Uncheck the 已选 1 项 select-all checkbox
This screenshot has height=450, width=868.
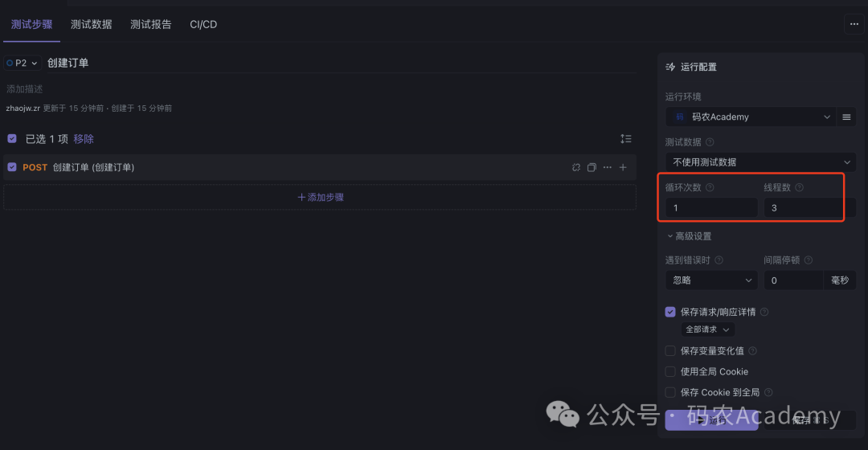click(x=12, y=139)
